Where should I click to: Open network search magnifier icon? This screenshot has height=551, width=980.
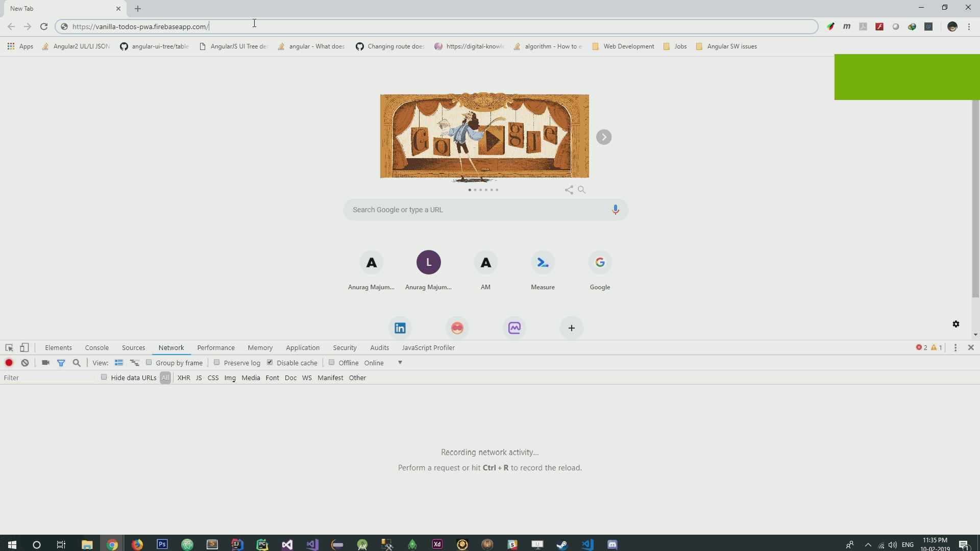click(x=77, y=363)
